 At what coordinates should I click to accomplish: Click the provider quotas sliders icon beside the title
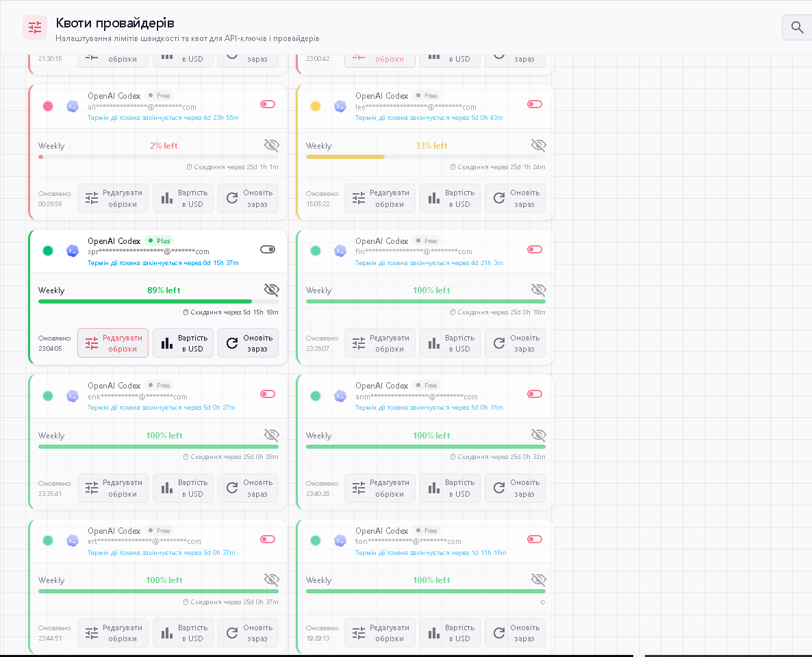pyautogui.click(x=35, y=27)
